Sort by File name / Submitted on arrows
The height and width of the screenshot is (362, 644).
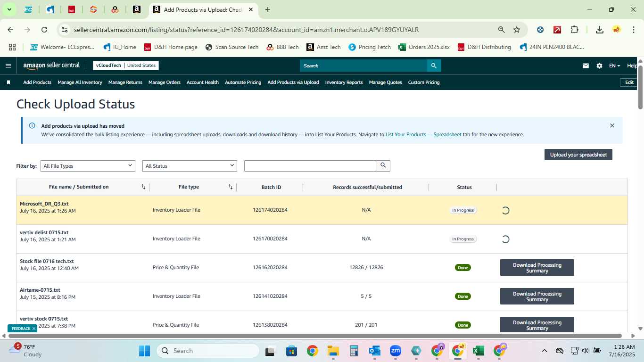point(143,187)
